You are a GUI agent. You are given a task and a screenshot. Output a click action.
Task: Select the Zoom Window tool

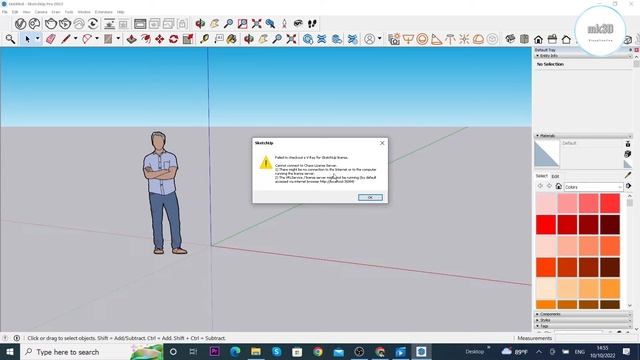click(x=242, y=24)
